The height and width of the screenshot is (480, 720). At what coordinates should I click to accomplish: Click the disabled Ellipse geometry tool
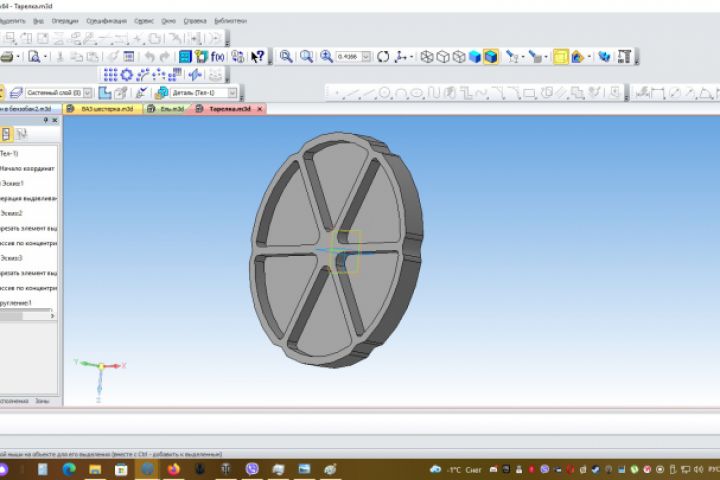416,93
